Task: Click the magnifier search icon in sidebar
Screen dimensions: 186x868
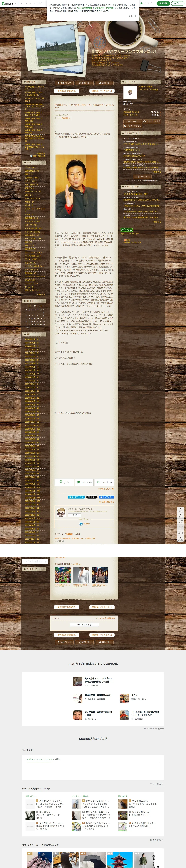Action: click(46, 562)
